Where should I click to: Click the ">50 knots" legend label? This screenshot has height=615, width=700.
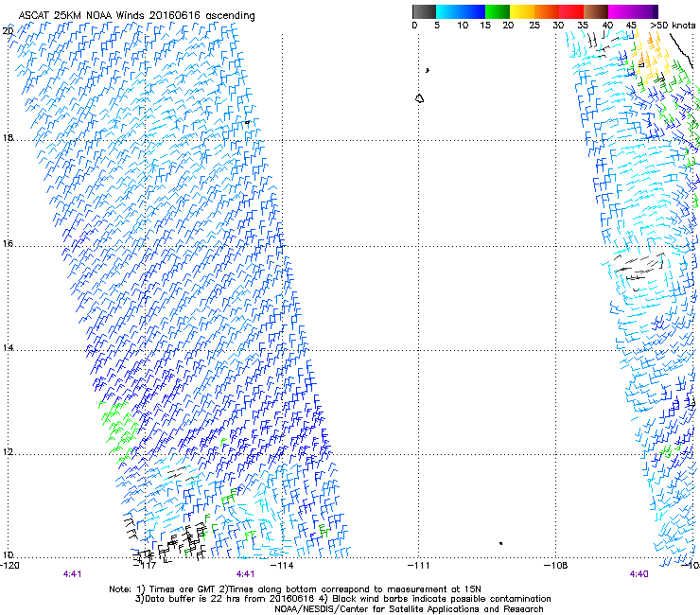coord(673,26)
